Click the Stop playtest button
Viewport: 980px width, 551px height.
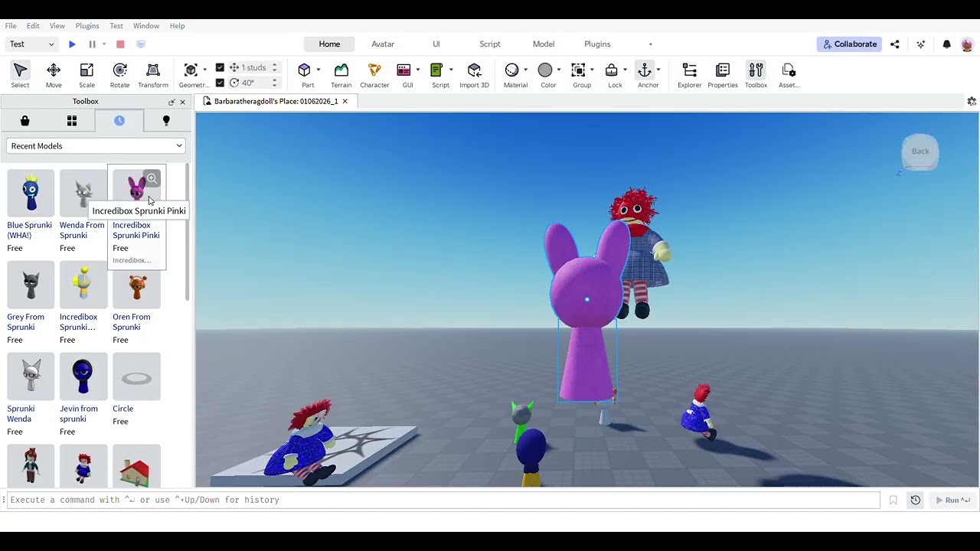click(x=120, y=44)
